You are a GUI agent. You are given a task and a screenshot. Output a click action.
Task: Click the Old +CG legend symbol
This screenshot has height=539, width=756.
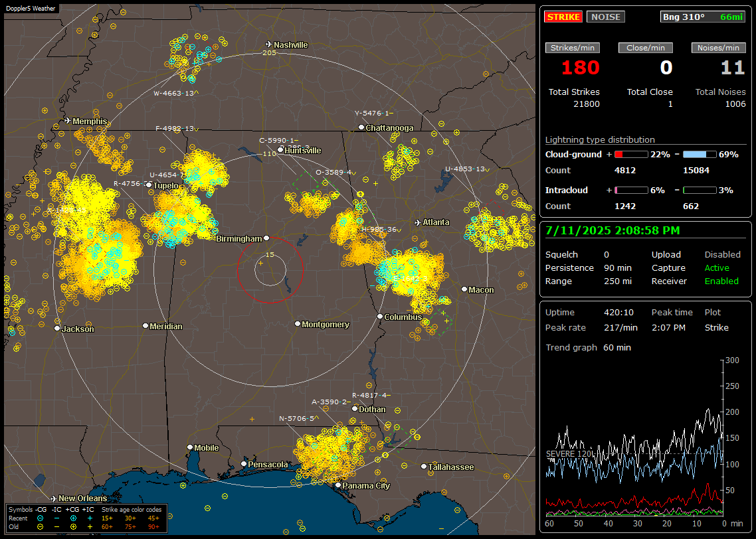(73, 526)
